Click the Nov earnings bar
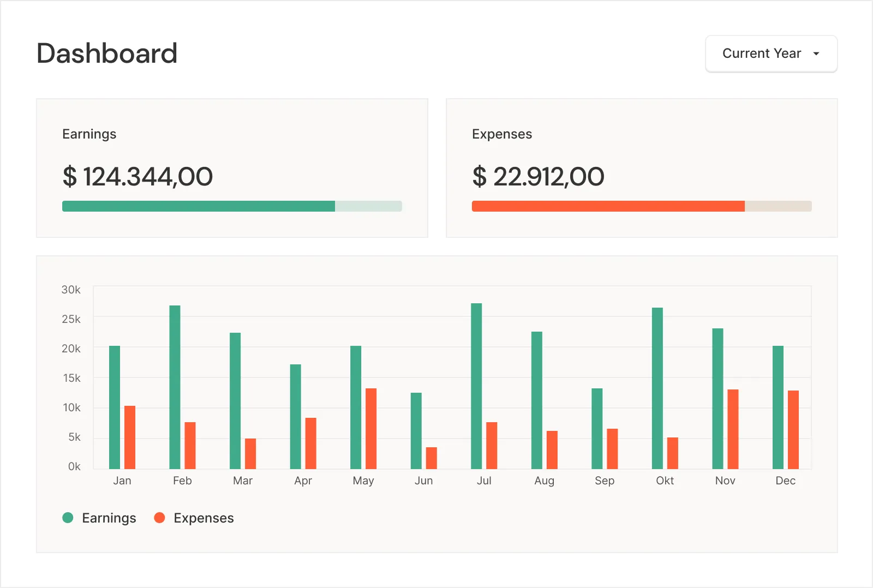This screenshot has height=588, width=873. (718, 399)
